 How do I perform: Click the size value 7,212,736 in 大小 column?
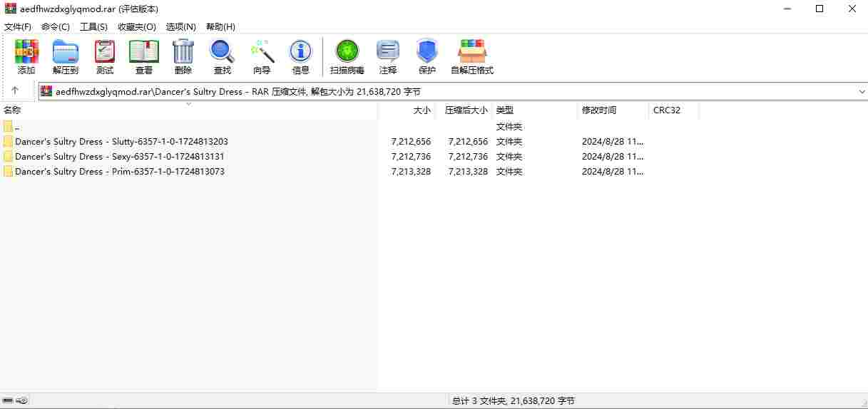pos(411,156)
